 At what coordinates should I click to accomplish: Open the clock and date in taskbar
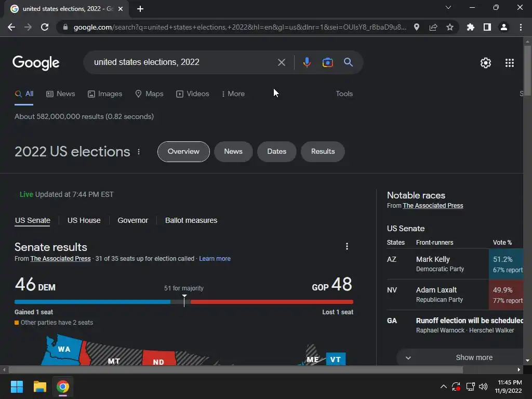point(508,387)
